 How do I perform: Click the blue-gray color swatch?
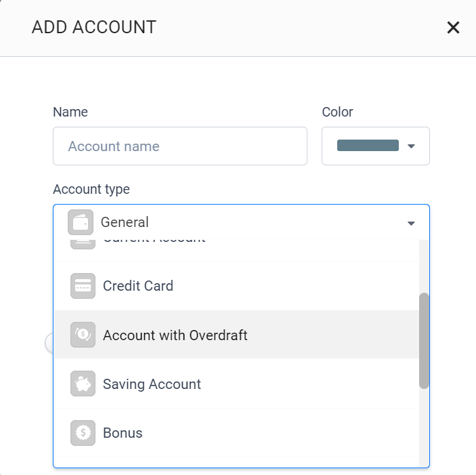(368, 146)
